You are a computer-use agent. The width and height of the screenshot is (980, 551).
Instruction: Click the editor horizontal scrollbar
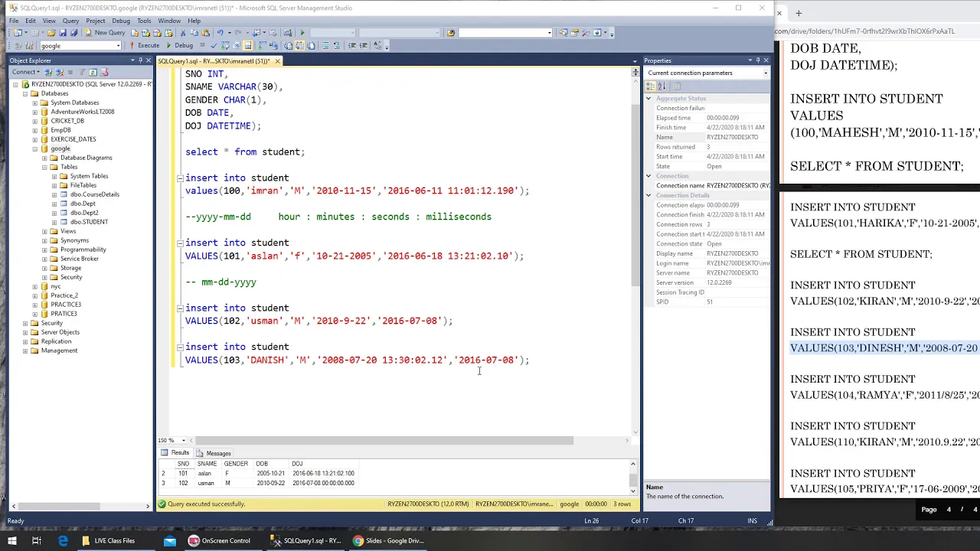[x=383, y=440]
